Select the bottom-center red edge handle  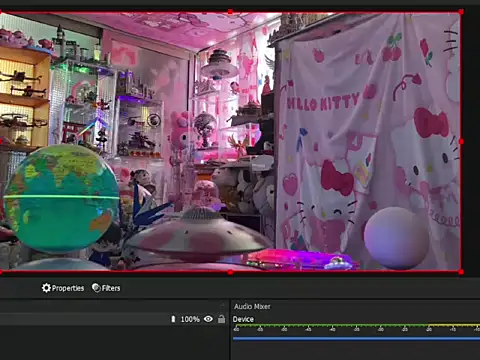point(230,272)
